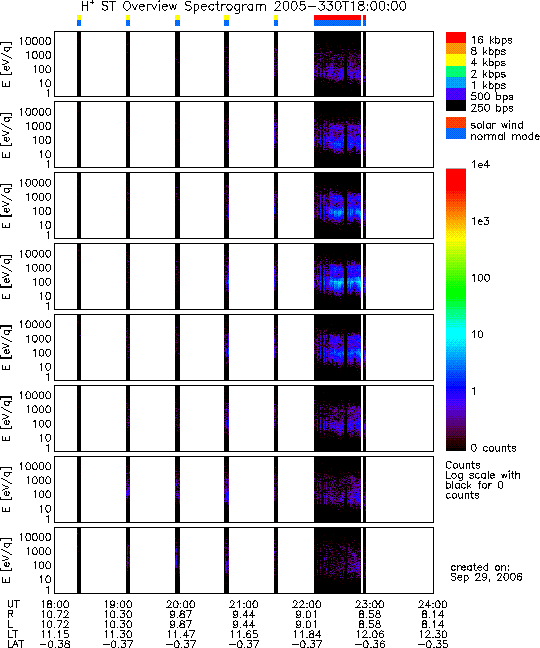Click the LT value '12.30'
540x648 pixels.
[433, 634]
